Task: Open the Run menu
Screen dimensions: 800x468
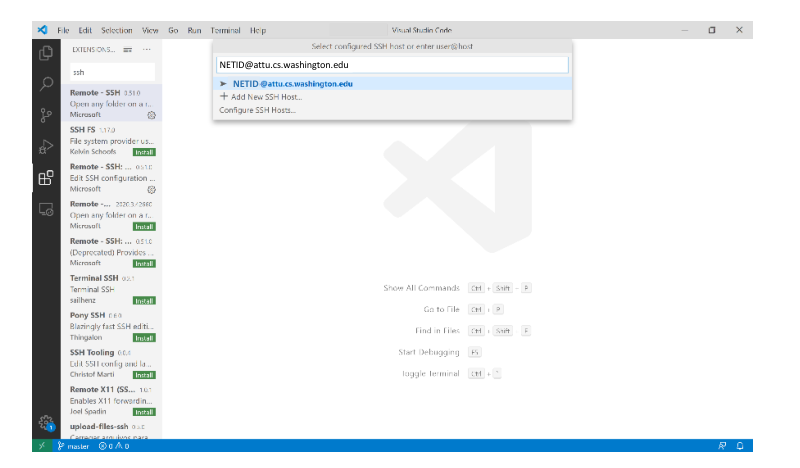Action: pos(194,31)
